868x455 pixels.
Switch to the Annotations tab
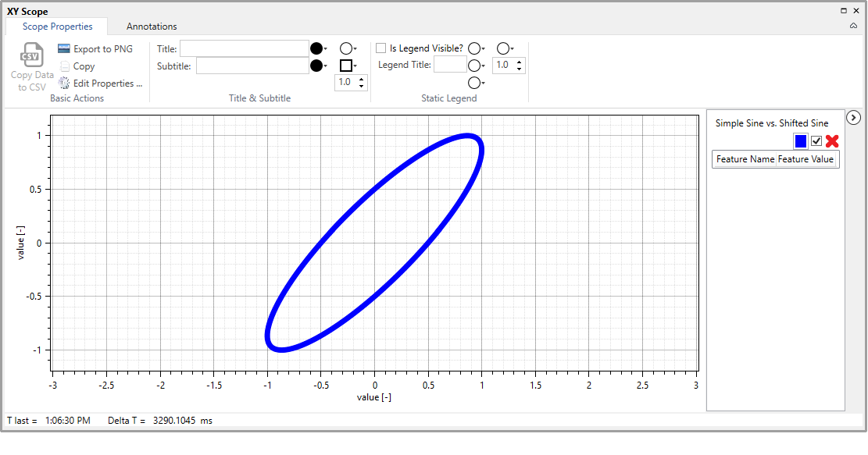point(152,27)
